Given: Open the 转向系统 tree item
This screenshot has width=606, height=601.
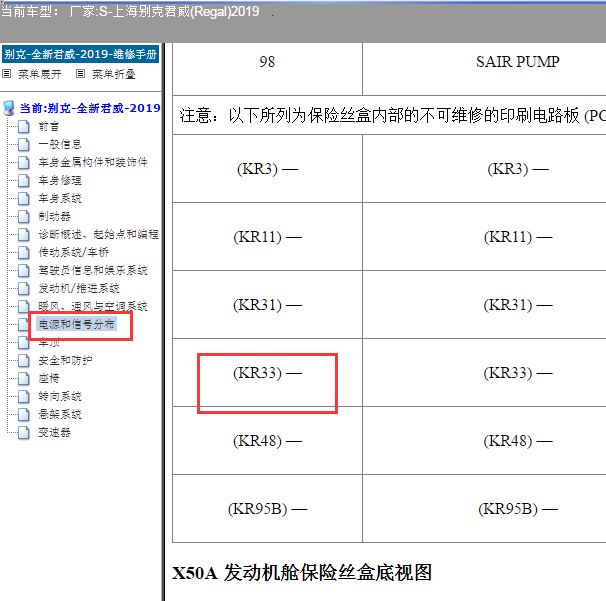Looking at the screenshot, I should pyautogui.click(x=60, y=396).
